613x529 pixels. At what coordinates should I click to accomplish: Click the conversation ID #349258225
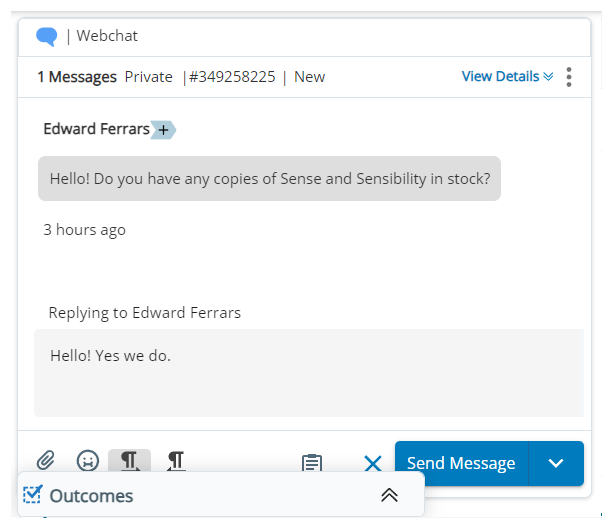(232, 77)
